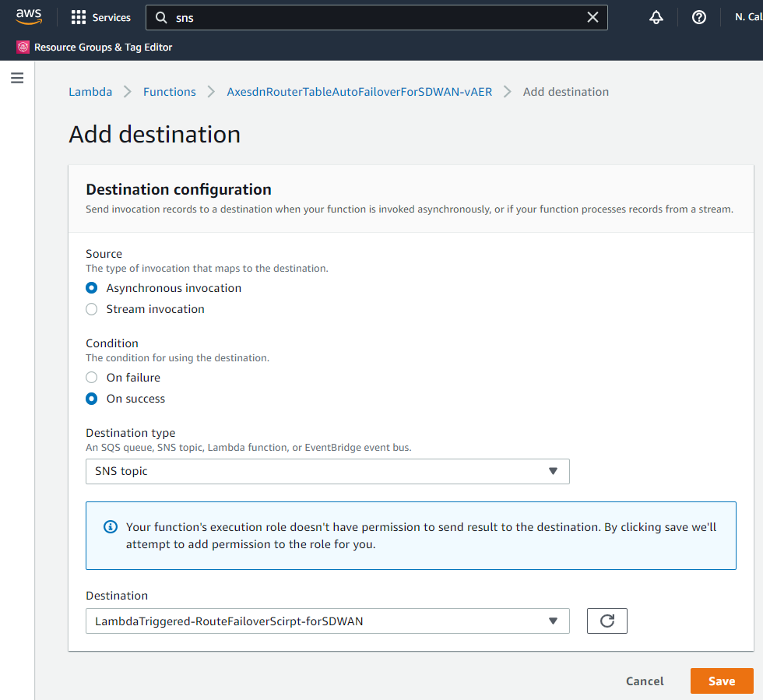Clear the search field with X icon

[x=592, y=17]
